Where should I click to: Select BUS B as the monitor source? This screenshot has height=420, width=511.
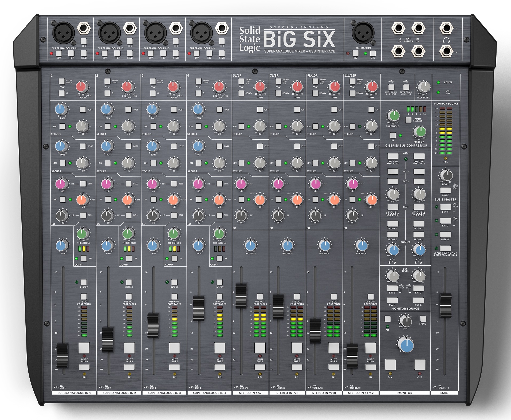pyautogui.click(x=418, y=300)
